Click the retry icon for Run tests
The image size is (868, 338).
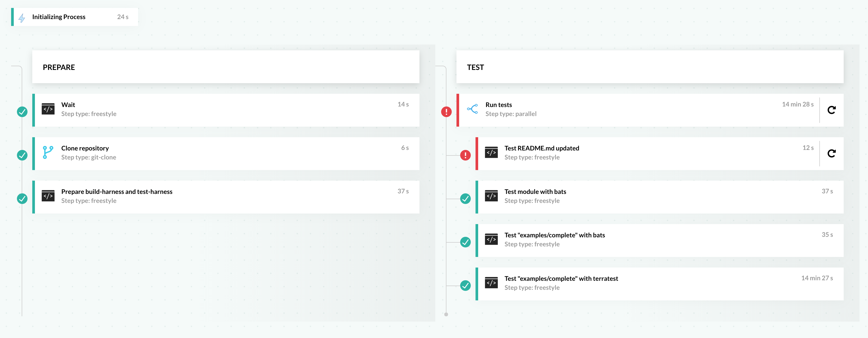(x=831, y=110)
